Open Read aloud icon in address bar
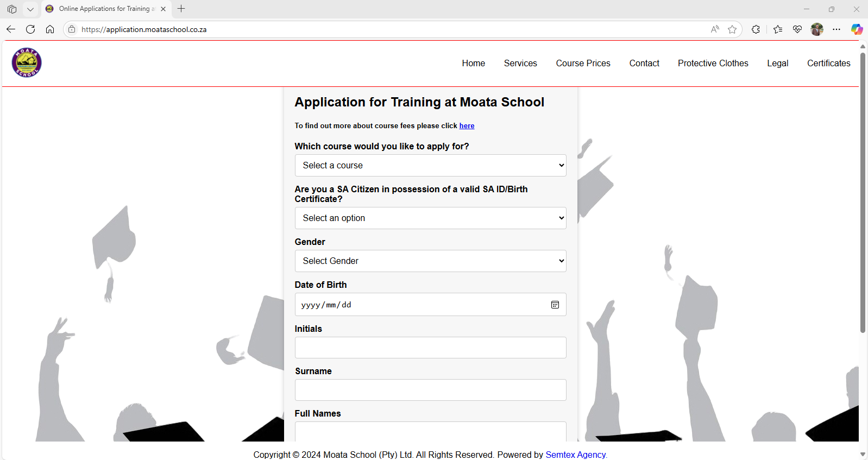 pyautogui.click(x=715, y=29)
